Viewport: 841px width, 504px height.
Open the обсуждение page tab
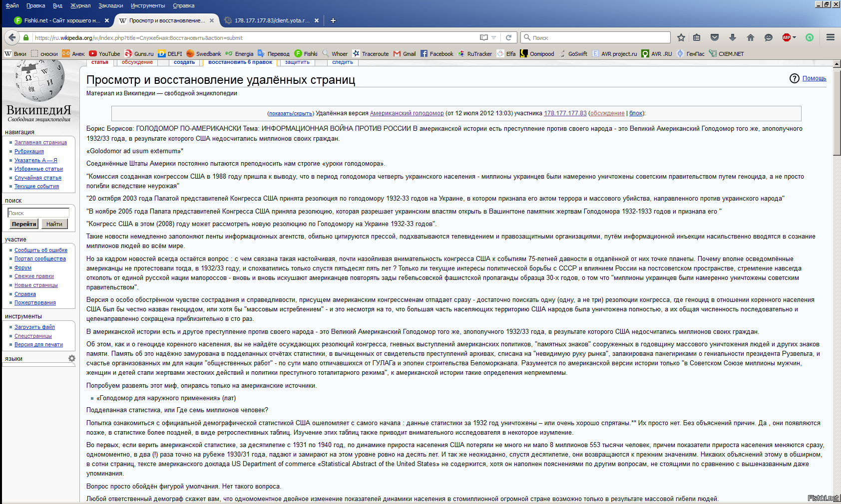click(137, 62)
